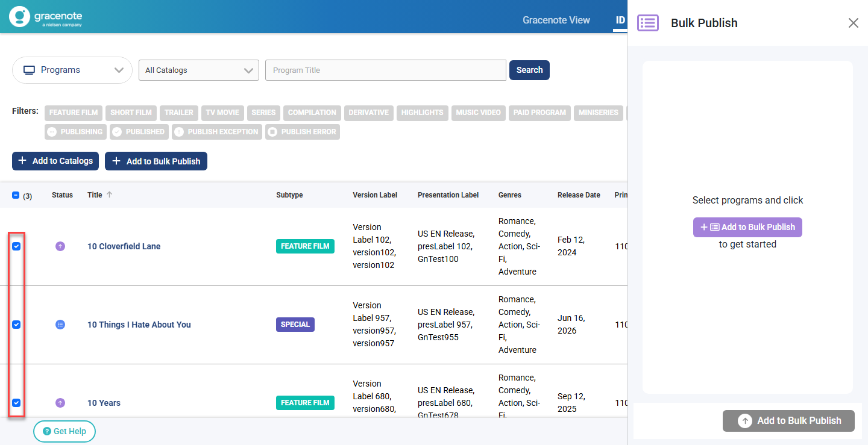
Task: Open the Get Help link
Action: (x=64, y=431)
